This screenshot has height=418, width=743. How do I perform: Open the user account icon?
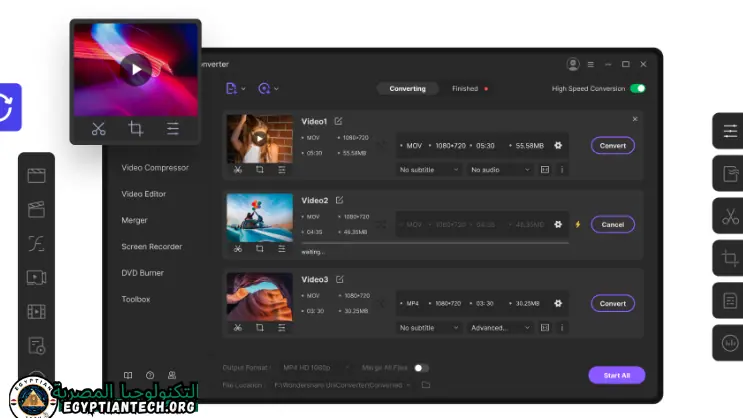(x=573, y=64)
